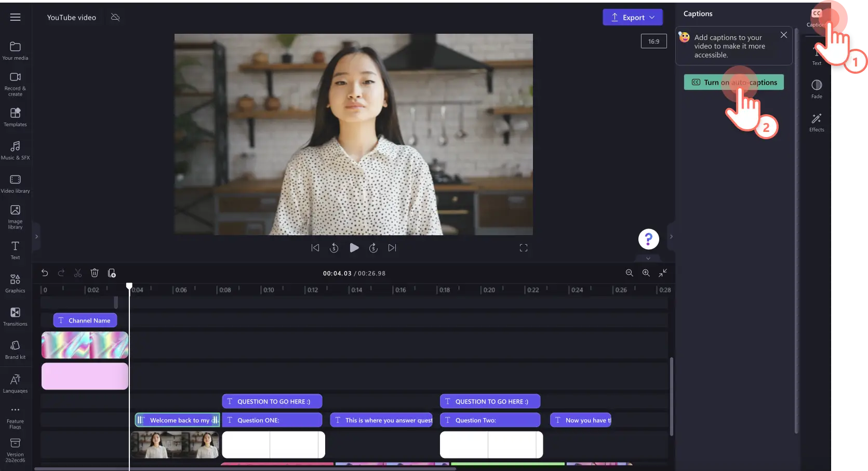Open the Graphics panel
Image resolution: width=868 pixels, height=471 pixels.
point(16,283)
